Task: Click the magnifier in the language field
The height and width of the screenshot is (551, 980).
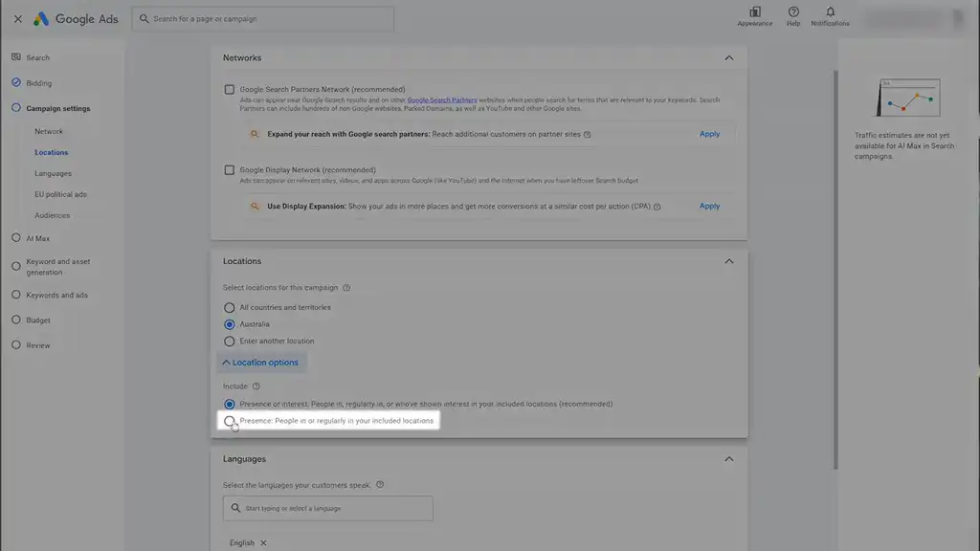Action: point(235,508)
